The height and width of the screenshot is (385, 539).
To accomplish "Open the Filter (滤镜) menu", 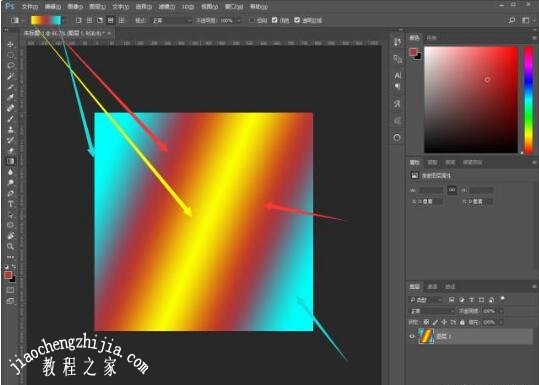I will click(167, 7).
